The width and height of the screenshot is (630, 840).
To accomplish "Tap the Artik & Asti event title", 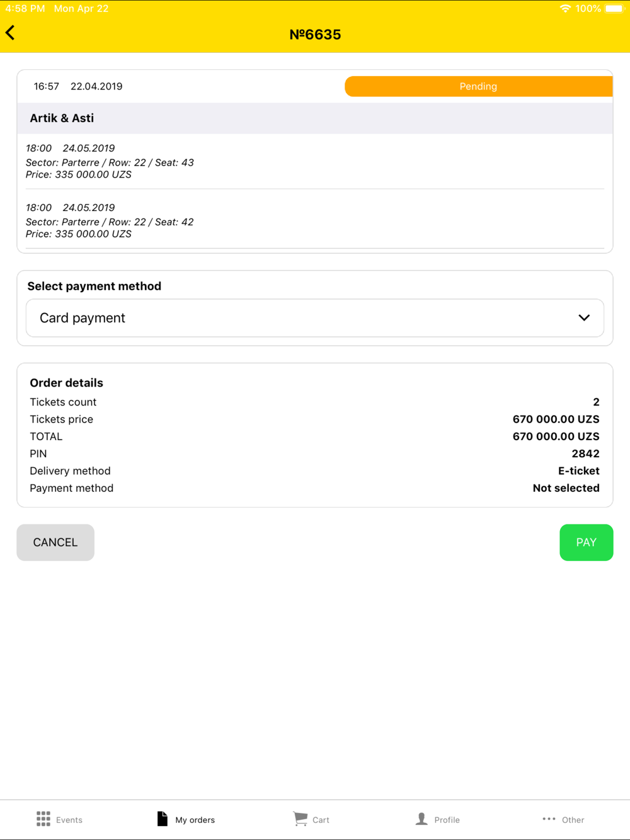I will (62, 118).
